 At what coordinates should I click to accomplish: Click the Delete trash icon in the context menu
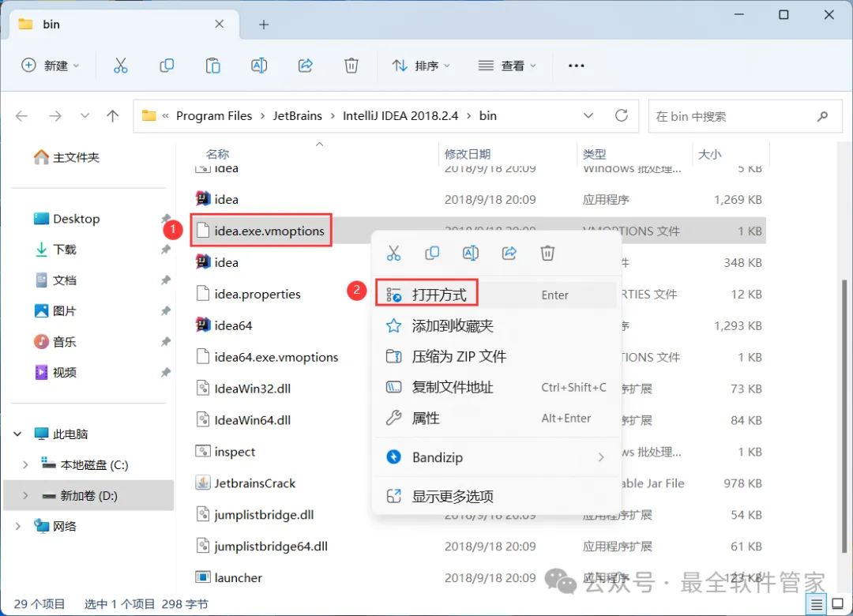547,253
